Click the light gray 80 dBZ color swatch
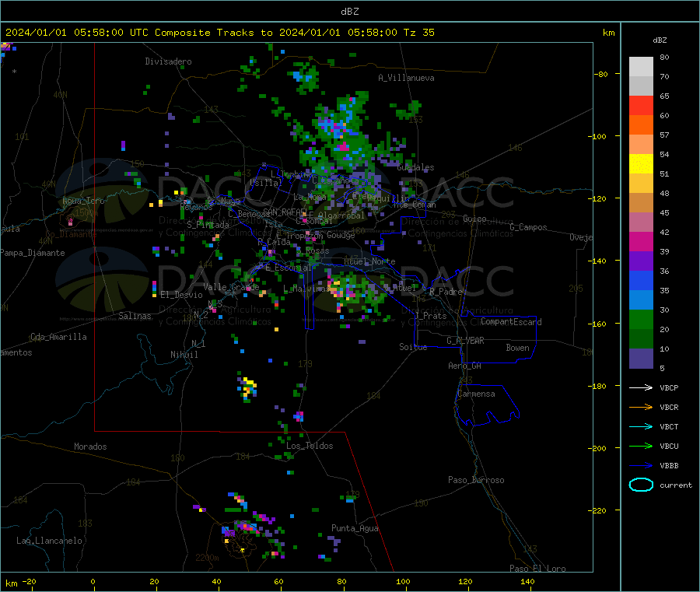700x592 pixels. pyautogui.click(x=641, y=67)
